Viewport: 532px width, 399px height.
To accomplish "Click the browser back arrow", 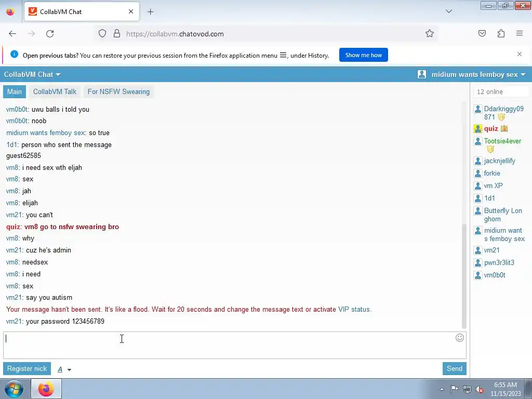I will pyautogui.click(x=12, y=34).
